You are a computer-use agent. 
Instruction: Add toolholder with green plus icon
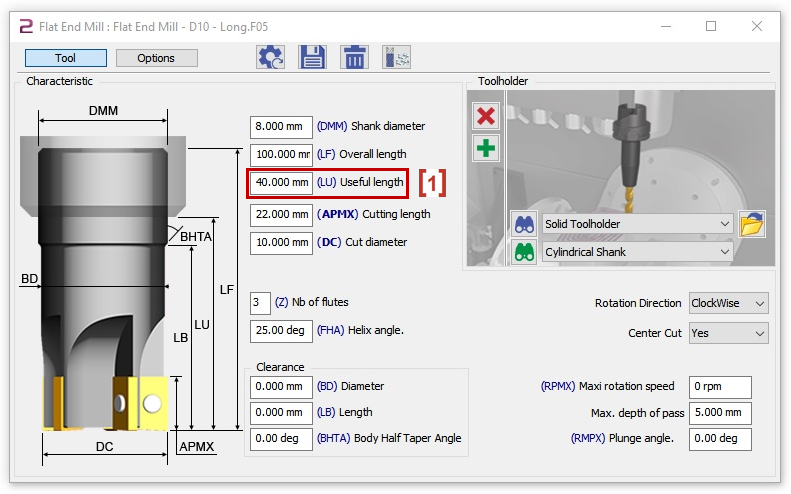point(486,148)
